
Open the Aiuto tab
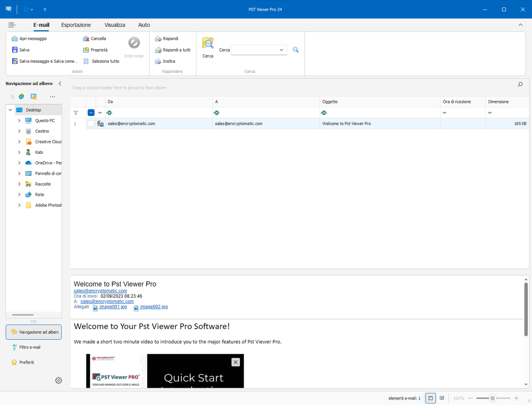tap(144, 25)
